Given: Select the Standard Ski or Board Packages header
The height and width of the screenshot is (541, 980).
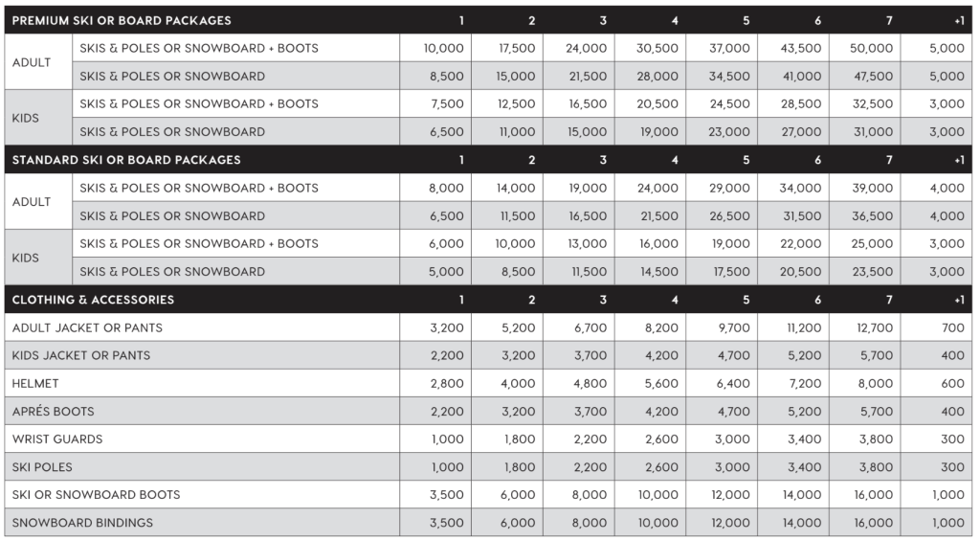Looking at the screenshot, I should (126, 160).
